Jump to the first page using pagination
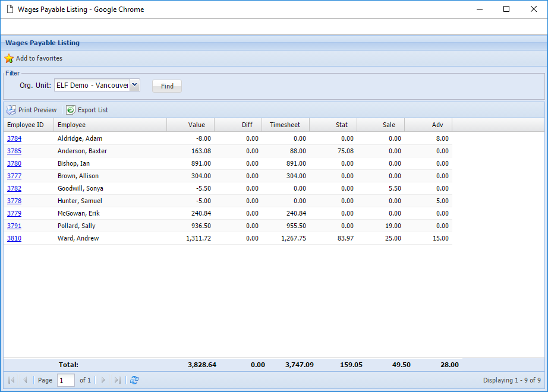The height and width of the screenshot is (392, 548). (x=11, y=380)
